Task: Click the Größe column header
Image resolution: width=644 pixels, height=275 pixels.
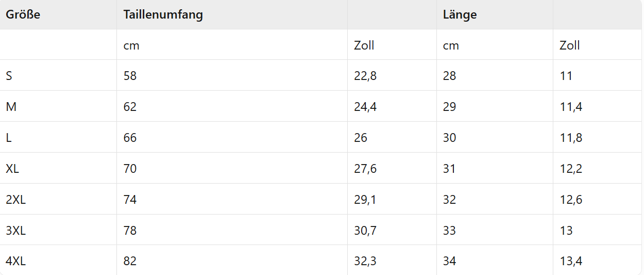Action: click(x=23, y=14)
